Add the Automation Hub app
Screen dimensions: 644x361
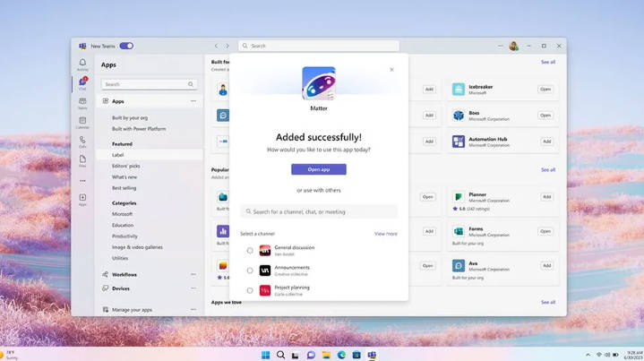(546, 142)
